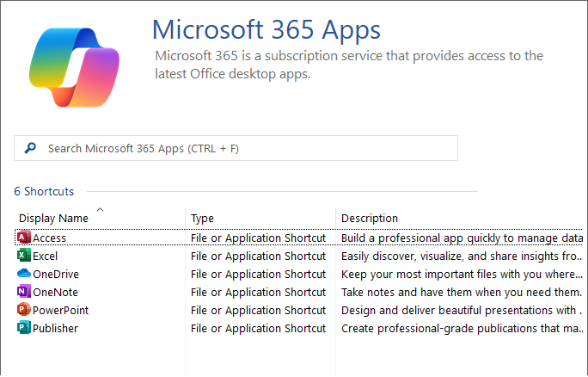Click the Publisher app icon
588x377 pixels.
[23, 328]
